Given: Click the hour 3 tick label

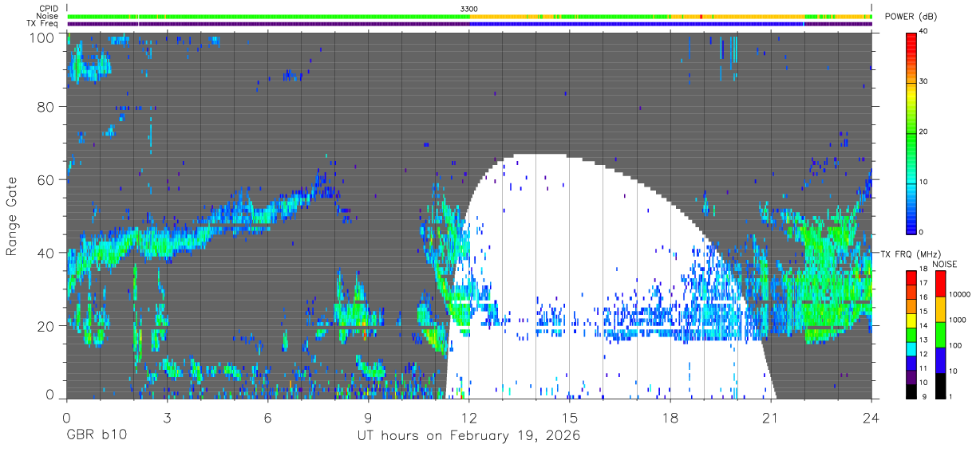Looking at the screenshot, I should coord(167,417).
